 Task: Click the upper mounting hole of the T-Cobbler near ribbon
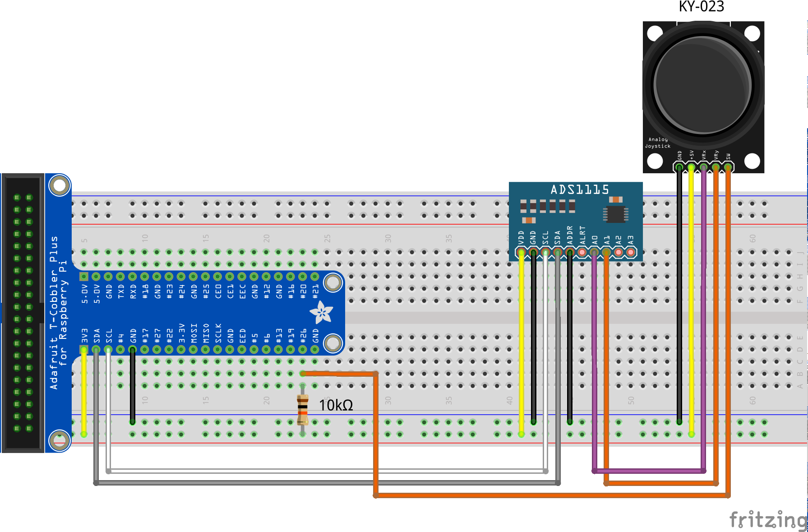tap(60, 185)
